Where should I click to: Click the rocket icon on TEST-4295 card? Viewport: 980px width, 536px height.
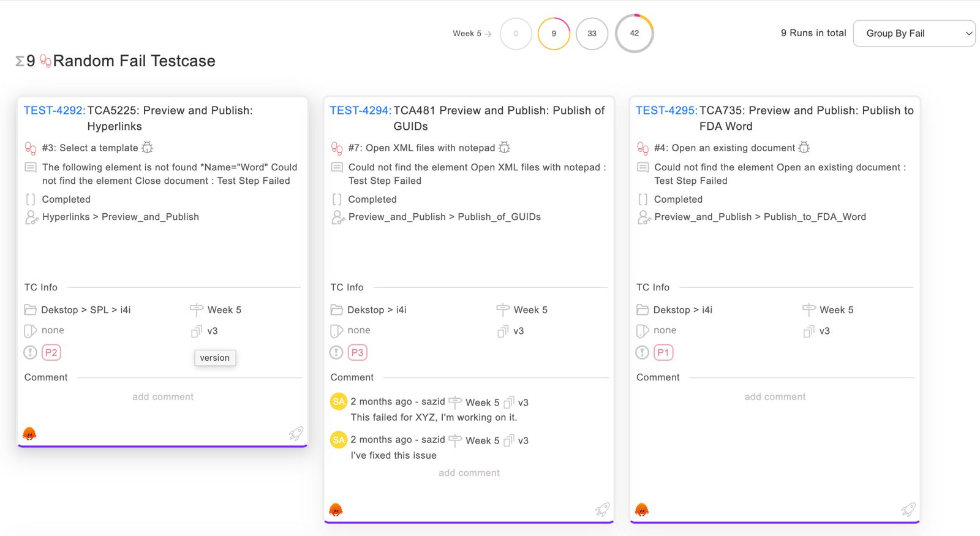click(x=908, y=510)
